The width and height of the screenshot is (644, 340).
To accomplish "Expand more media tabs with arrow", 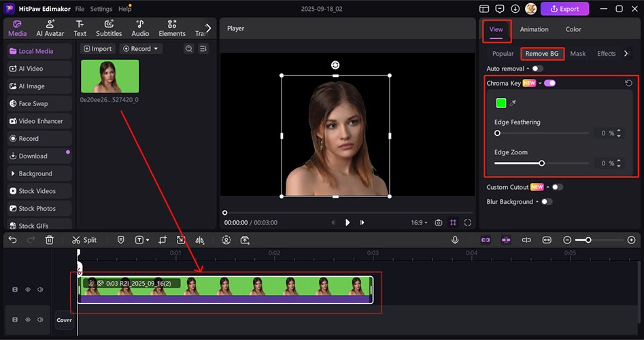I will click(x=208, y=28).
